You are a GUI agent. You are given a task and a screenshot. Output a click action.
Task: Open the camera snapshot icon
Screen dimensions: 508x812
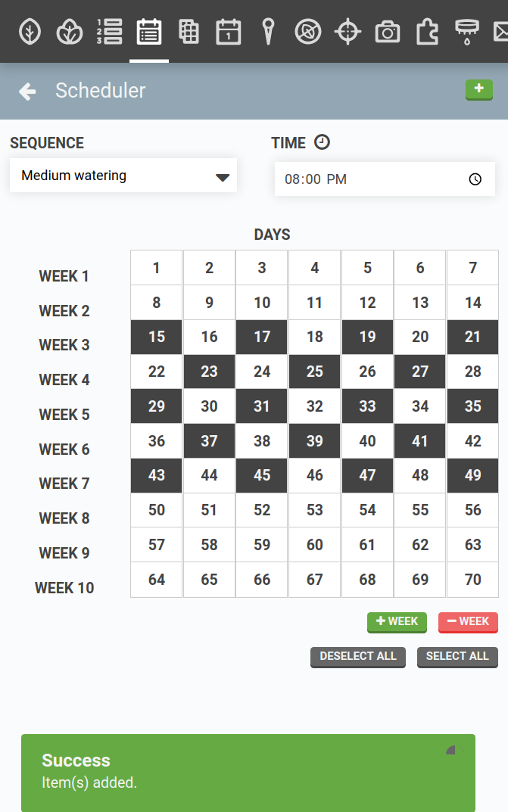387,32
